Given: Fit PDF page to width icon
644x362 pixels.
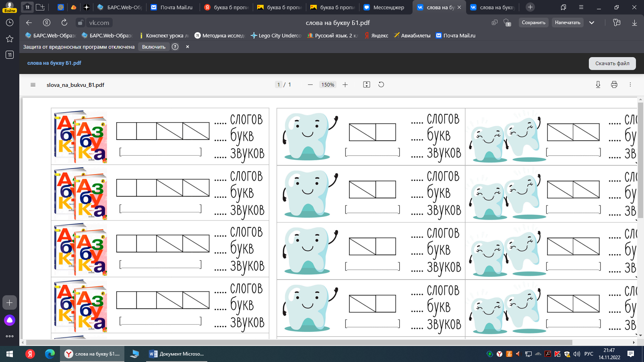Looking at the screenshot, I should (x=367, y=84).
